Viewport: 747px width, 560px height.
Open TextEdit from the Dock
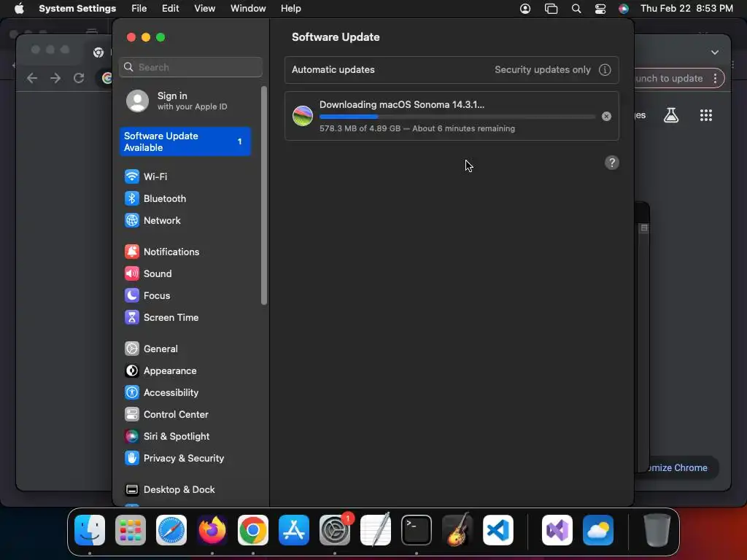pos(376,530)
